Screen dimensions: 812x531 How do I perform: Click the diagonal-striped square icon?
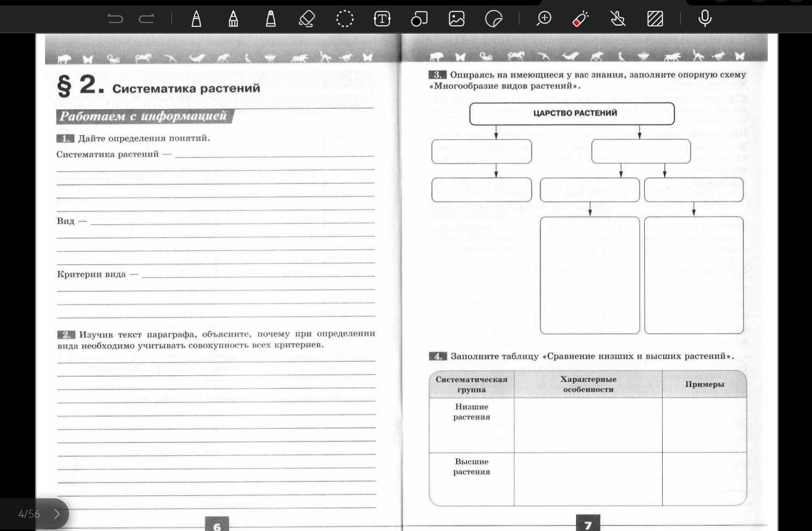(655, 19)
